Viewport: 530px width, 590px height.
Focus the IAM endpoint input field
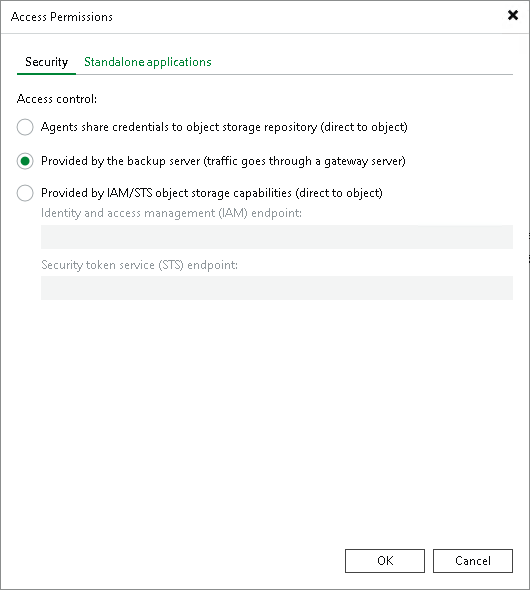click(277, 237)
